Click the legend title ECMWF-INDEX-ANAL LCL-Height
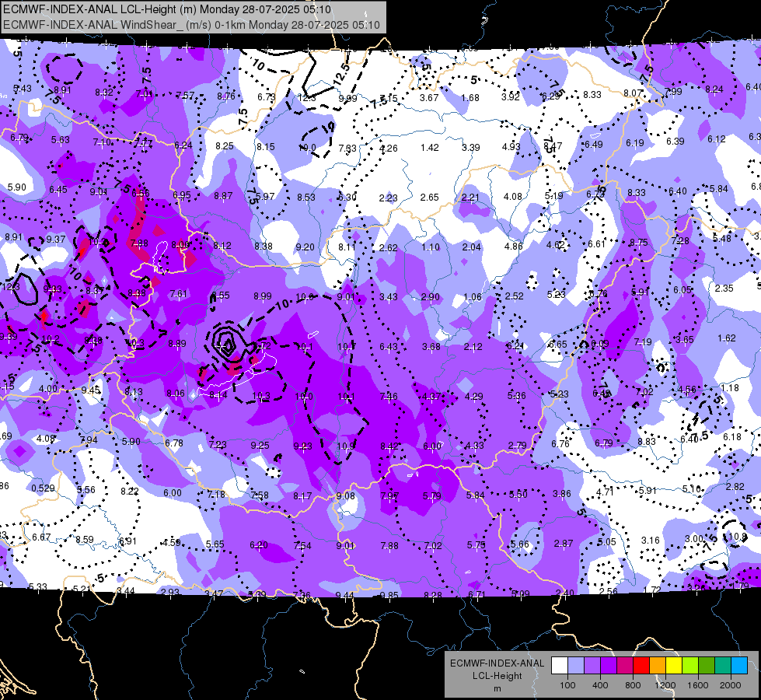761x700 pixels. tap(497, 670)
